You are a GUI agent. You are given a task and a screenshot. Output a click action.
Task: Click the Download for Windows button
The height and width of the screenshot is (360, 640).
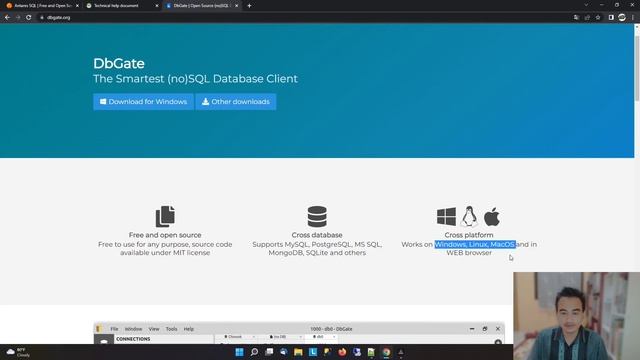pos(143,102)
